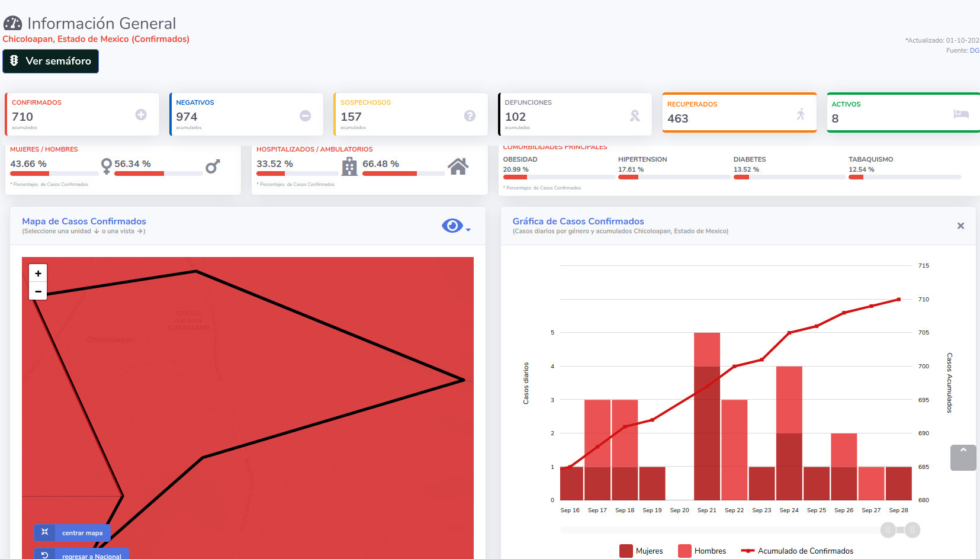Click the right handle of chart range slider

(912, 530)
